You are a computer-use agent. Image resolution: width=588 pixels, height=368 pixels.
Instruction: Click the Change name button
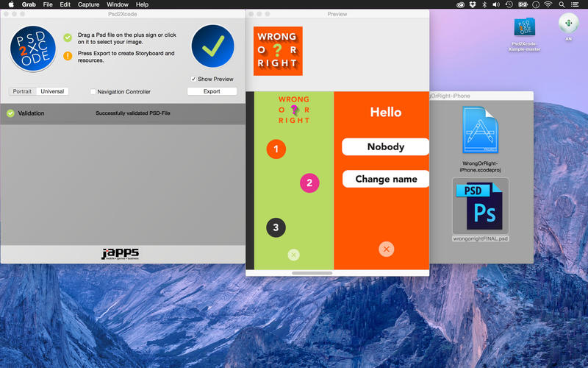pos(386,179)
